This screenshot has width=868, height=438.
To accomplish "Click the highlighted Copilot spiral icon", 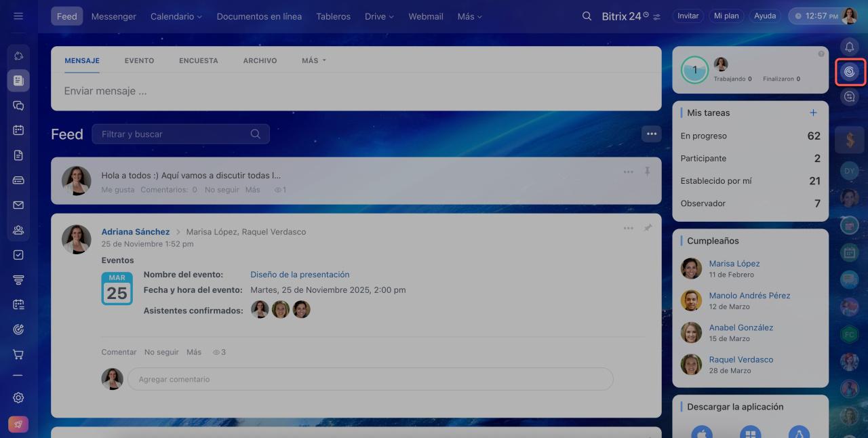I will pyautogui.click(x=850, y=71).
